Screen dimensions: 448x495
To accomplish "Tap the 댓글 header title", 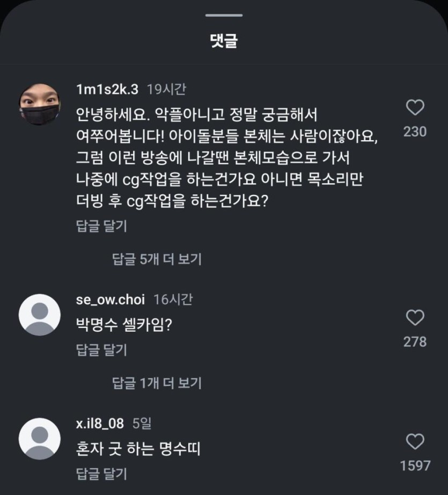I will pyautogui.click(x=224, y=41).
